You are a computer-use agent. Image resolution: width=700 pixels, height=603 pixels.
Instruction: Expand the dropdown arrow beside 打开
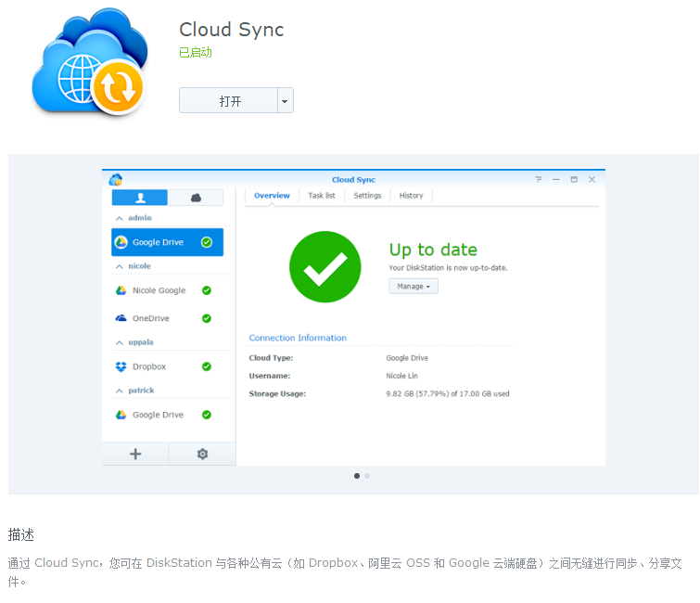coord(286,101)
